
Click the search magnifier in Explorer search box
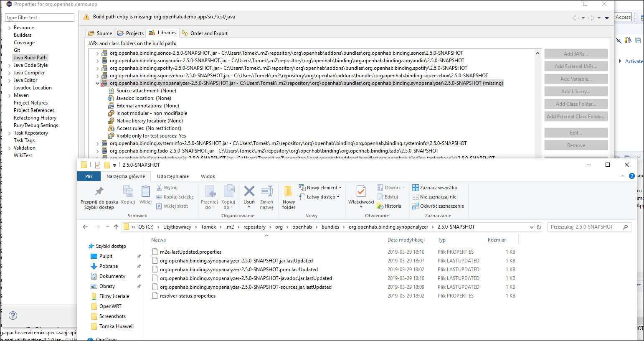625,227
